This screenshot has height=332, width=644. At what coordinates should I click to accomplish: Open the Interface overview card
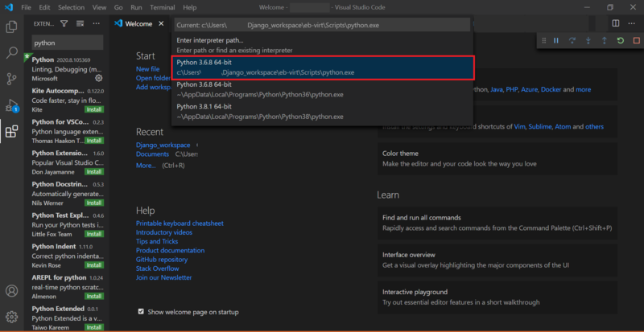pyautogui.click(x=497, y=260)
